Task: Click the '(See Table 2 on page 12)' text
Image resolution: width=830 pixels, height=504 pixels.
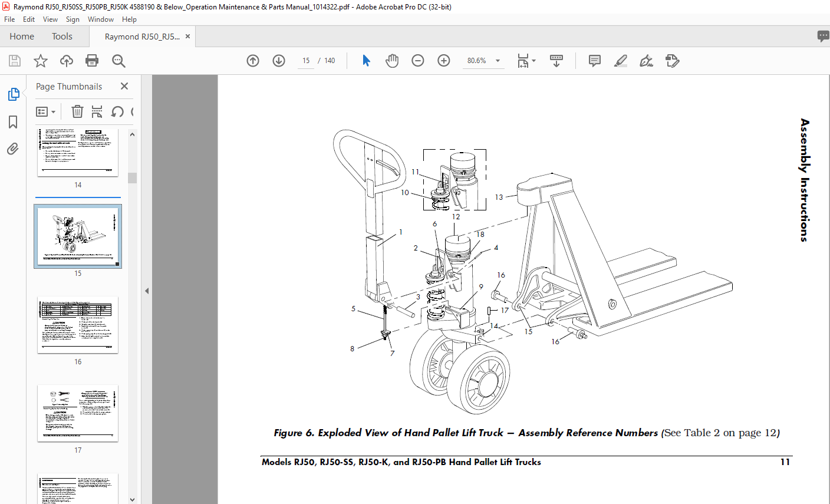Action: tap(721, 433)
